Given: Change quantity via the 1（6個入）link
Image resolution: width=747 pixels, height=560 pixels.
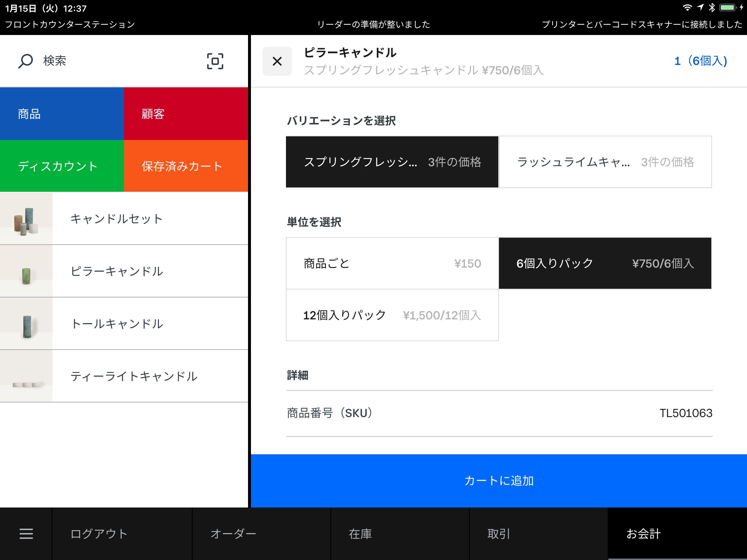Looking at the screenshot, I should pyautogui.click(x=700, y=61).
